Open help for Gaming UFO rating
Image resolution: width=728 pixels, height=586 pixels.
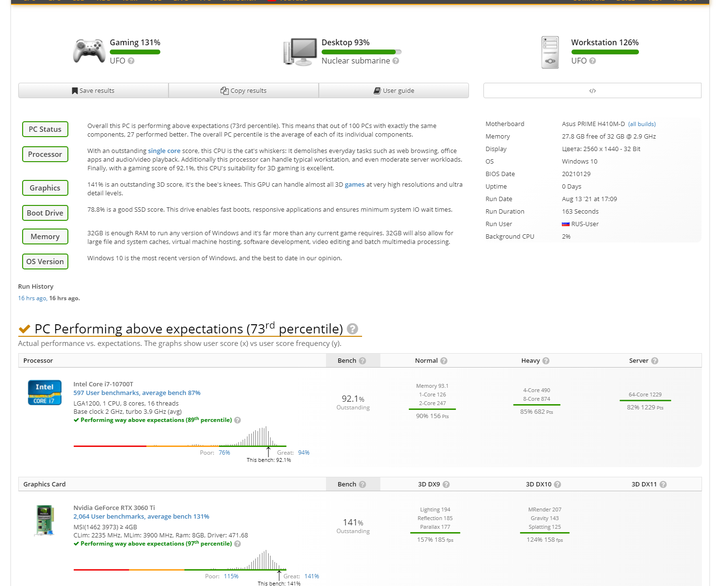[131, 61]
